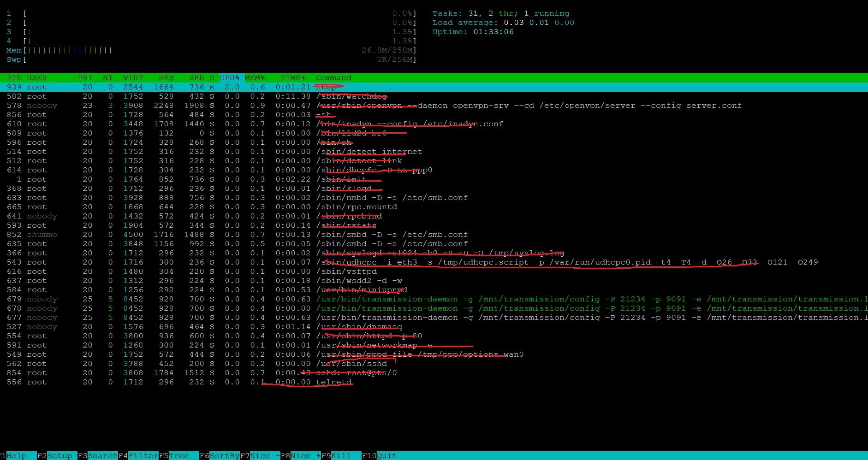Select the udhcpc eth3 process row

coord(434,262)
